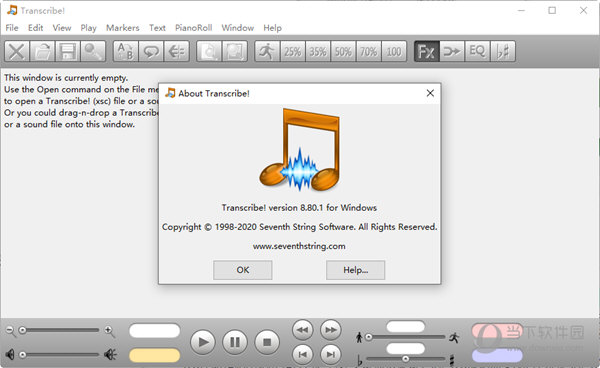The image size is (600, 368).
Task: Pause playback with the Pause button
Action: point(235,342)
